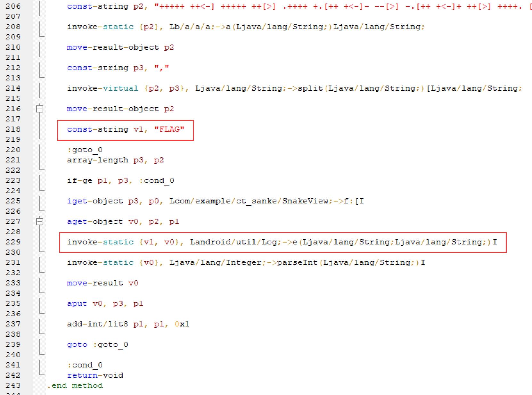This screenshot has width=532, height=395.
Task: Click the split method call on line 214
Action: pos(310,88)
